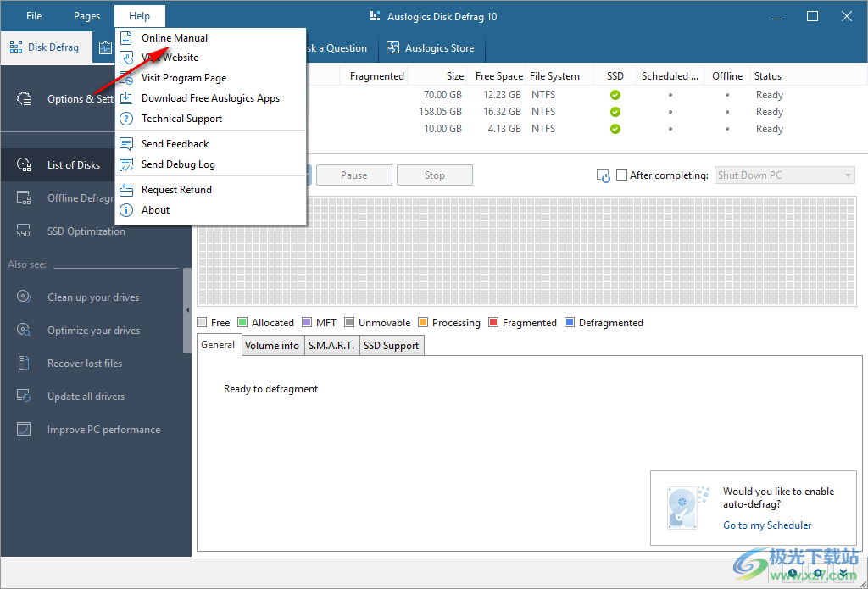Click the List of Disks icon
The height and width of the screenshot is (589, 868).
tap(24, 164)
